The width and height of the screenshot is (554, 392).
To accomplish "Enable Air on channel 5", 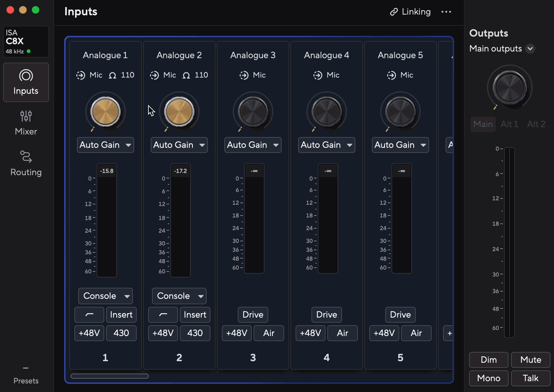I will pyautogui.click(x=416, y=333).
